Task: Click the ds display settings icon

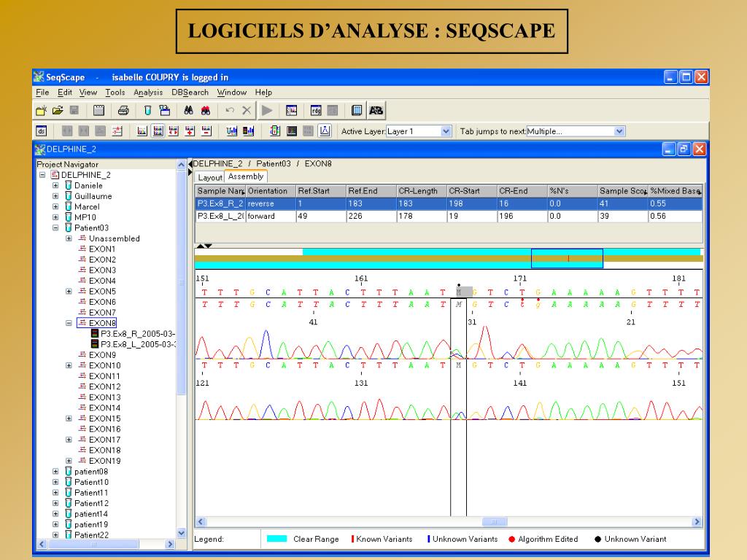Action: [x=42, y=131]
